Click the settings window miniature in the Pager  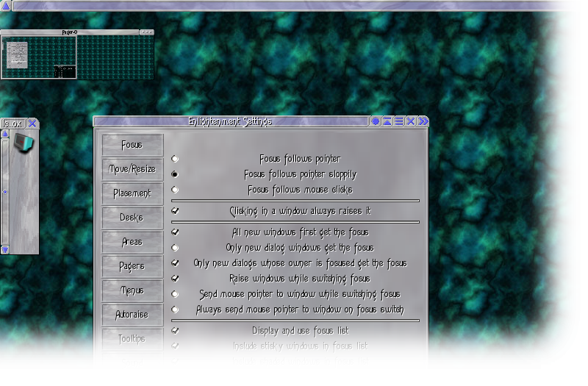[17, 54]
